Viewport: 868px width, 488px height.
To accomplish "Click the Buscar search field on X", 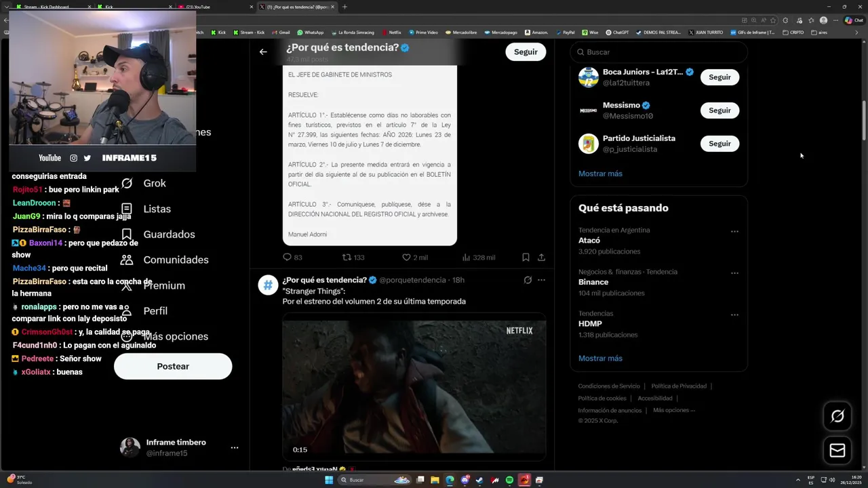I will (658, 52).
